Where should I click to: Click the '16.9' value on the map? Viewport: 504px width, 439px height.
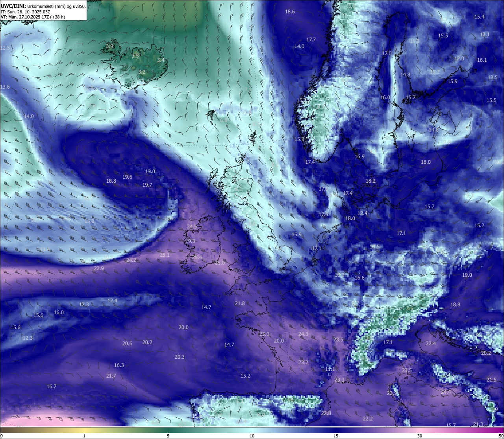(x=359, y=157)
